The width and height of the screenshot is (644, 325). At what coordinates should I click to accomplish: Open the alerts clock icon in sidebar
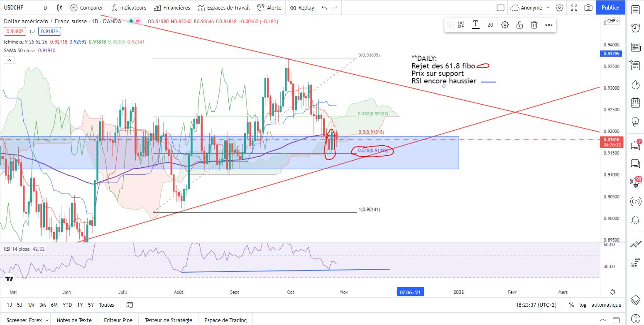pos(635,28)
